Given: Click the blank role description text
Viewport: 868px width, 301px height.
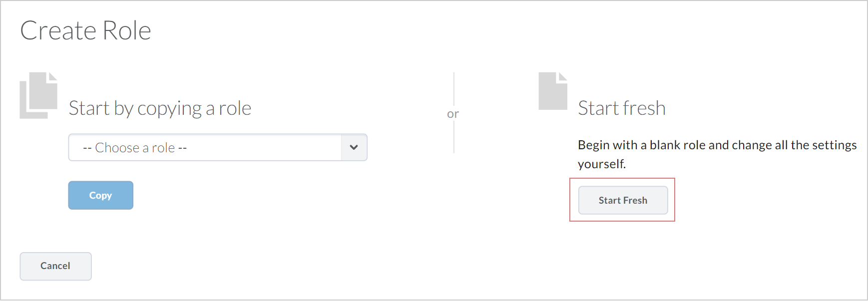Looking at the screenshot, I should (717, 154).
